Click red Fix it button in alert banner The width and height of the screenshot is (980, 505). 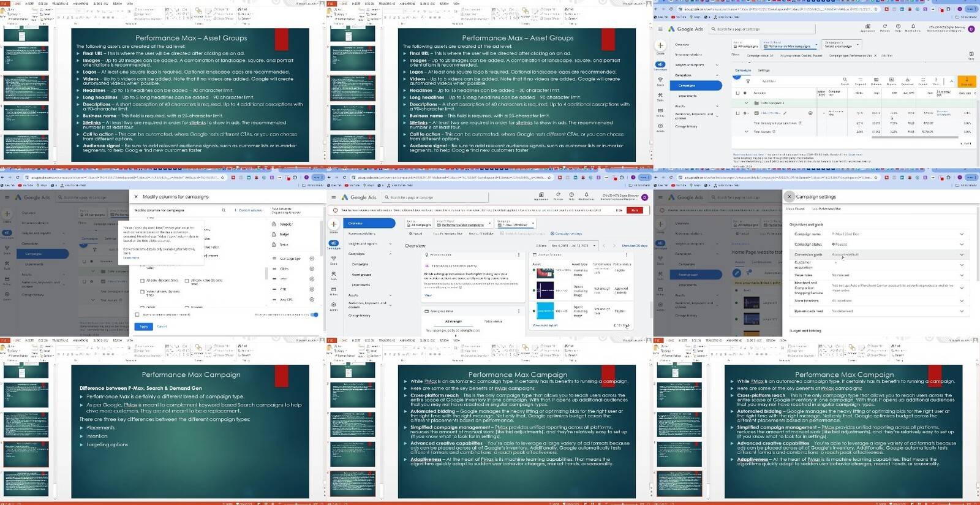(x=635, y=210)
